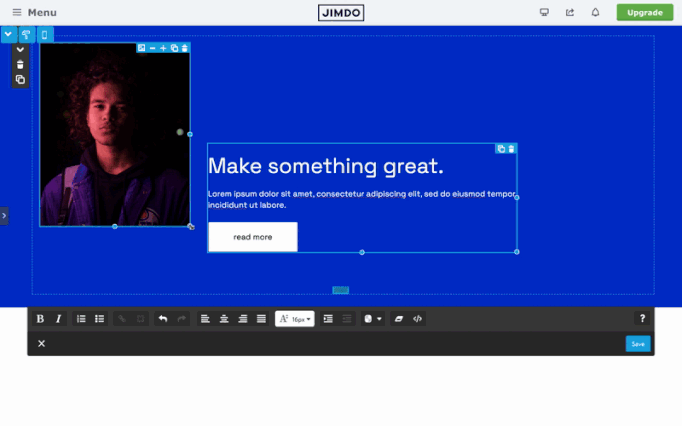The height and width of the screenshot is (426, 682).
Task: Delete the section using sidebar trash icon
Action: (x=20, y=64)
